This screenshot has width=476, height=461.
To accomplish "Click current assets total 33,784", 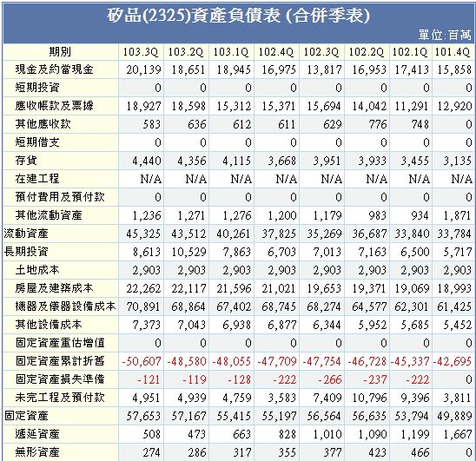I will pyautogui.click(x=454, y=234).
